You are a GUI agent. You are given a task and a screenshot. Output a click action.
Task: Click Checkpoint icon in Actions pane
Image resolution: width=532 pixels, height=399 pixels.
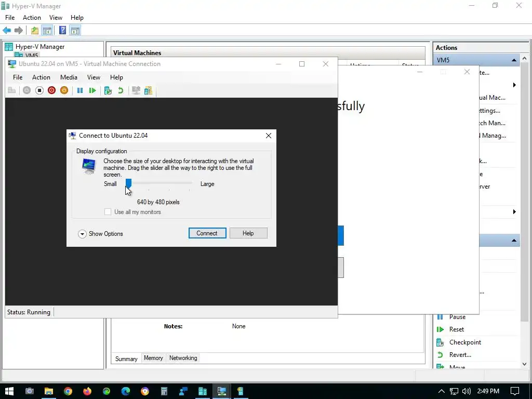(x=441, y=342)
